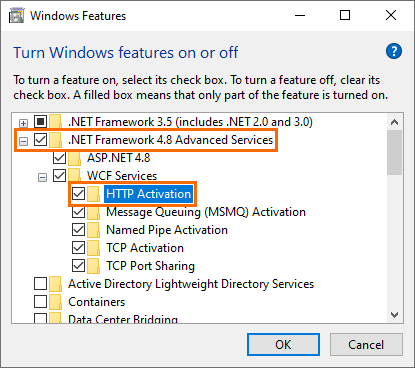Expand the .NET Framework 3.5 node

(23, 124)
